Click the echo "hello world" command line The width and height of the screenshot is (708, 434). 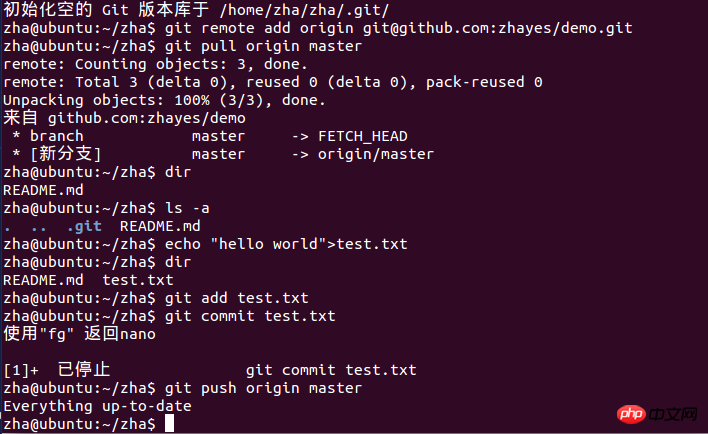[286, 244]
